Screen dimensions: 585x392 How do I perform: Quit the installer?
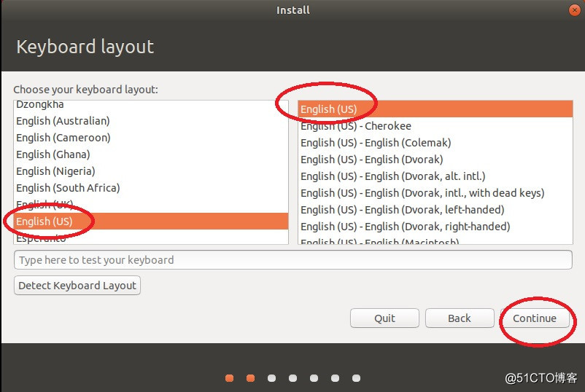(384, 318)
